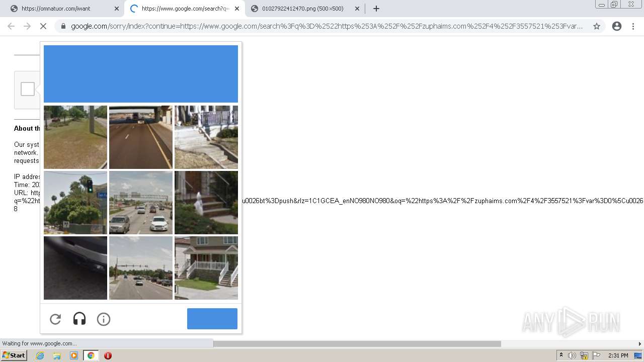Click the horizontal scrollbar thumb

tap(357, 344)
